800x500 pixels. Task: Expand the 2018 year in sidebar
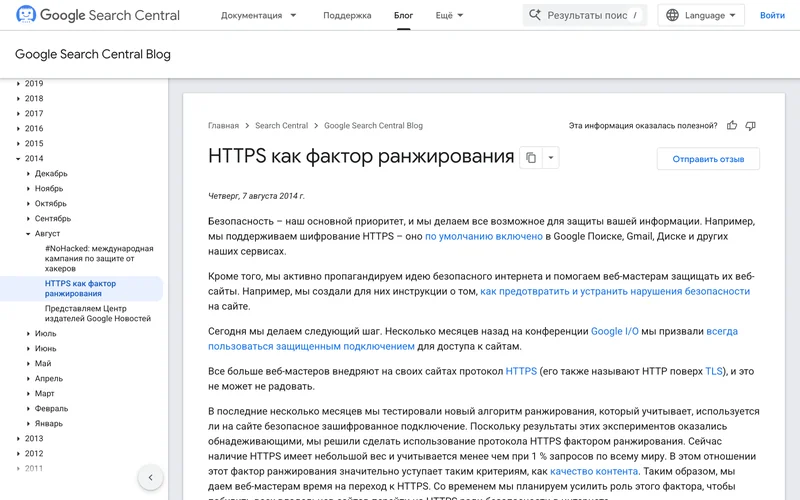[x=18, y=98]
